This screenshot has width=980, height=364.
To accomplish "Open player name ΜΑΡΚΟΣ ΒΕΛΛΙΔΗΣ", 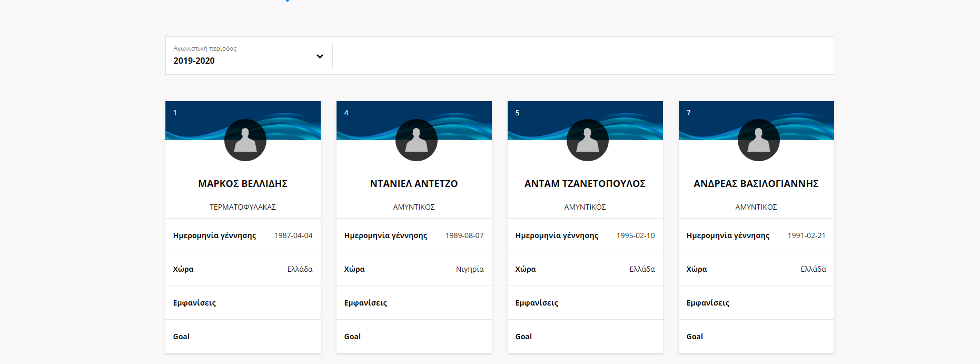I will [x=243, y=184].
